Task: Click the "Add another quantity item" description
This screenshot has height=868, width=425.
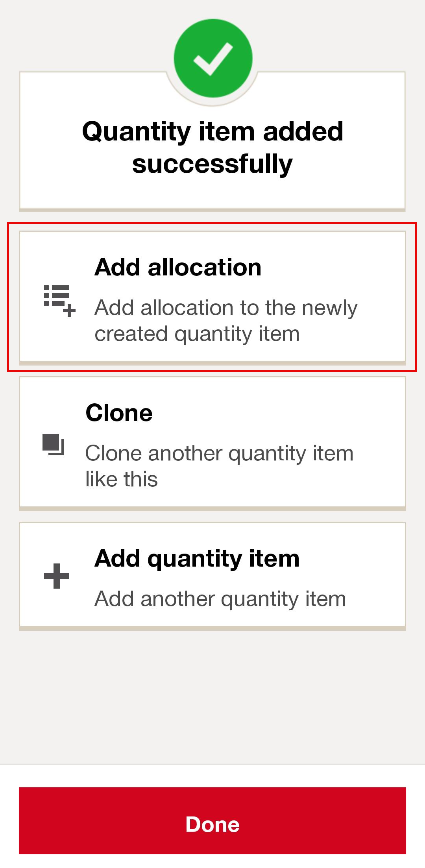Action: 220,599
